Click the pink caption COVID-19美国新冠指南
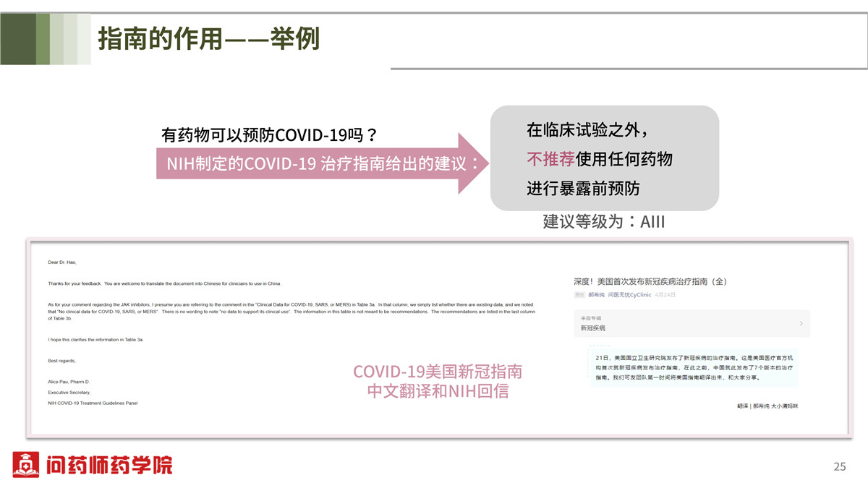This screenshot has width=868, height=488. coord(438,372)
